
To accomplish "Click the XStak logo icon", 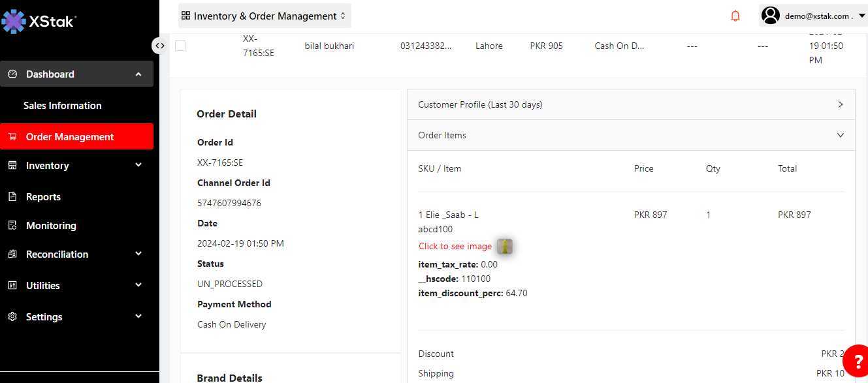I will (x=14, y=22).
